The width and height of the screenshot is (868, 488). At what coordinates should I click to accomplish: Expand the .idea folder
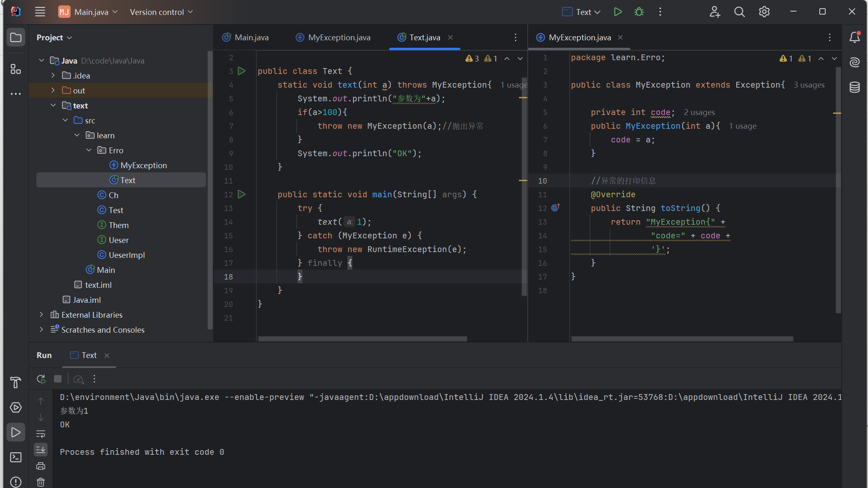click(x=53, y=76)
